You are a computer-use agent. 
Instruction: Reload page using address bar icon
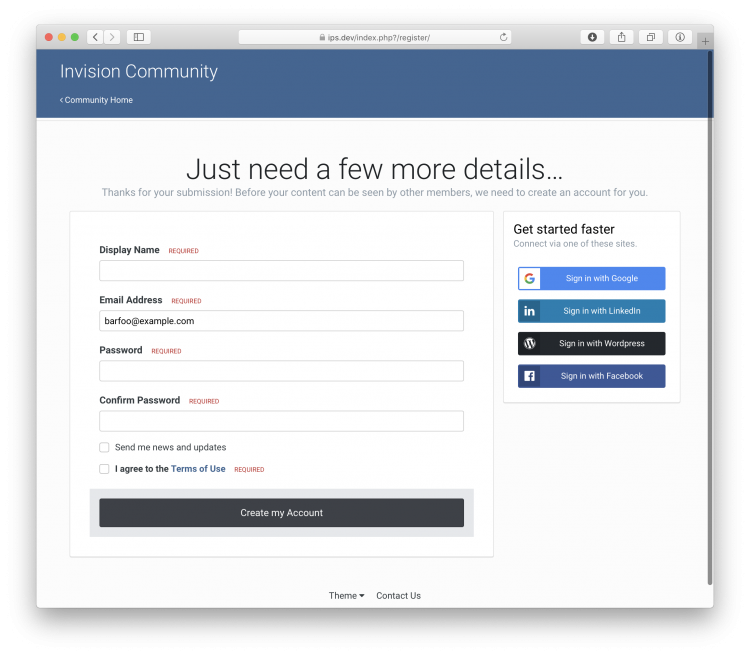pyautogui.click(x=504, y=37)
